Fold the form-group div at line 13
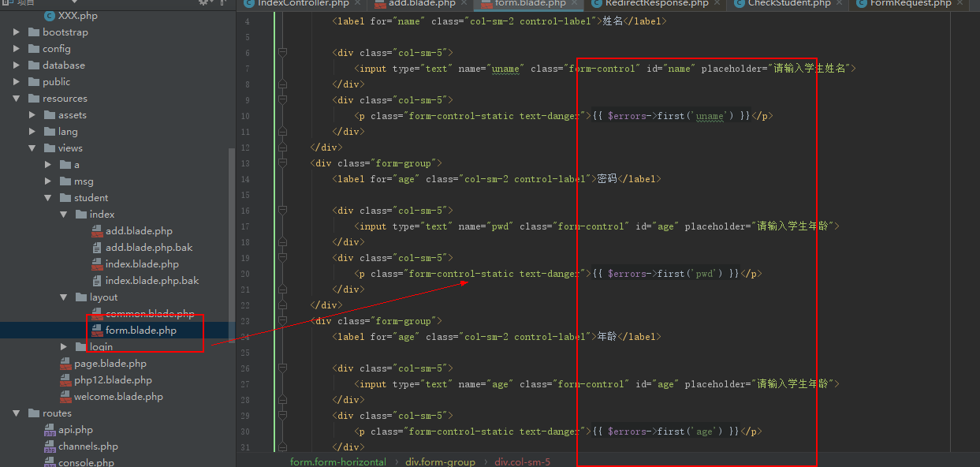Viewport: 980px width, 467px height. click(x=282, y=163)
